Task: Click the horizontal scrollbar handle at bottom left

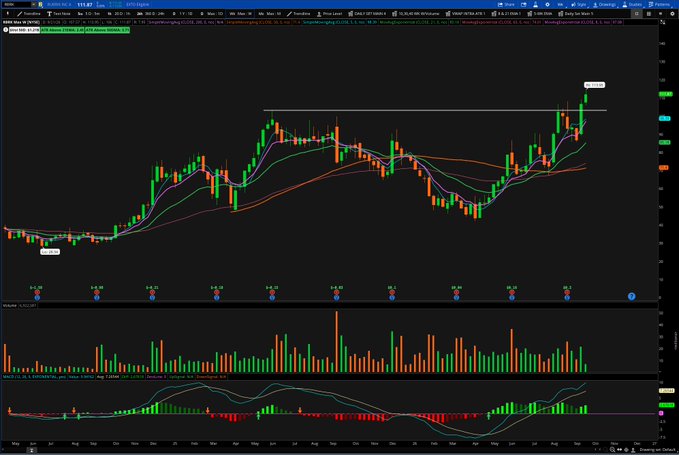Action: click(x=31, y=450)
